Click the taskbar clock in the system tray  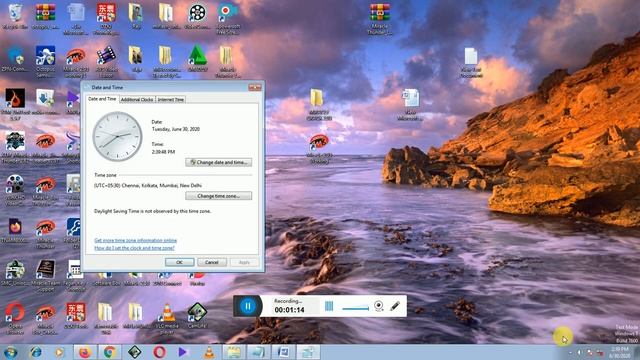pyautogui.click(x=620, y=352)
